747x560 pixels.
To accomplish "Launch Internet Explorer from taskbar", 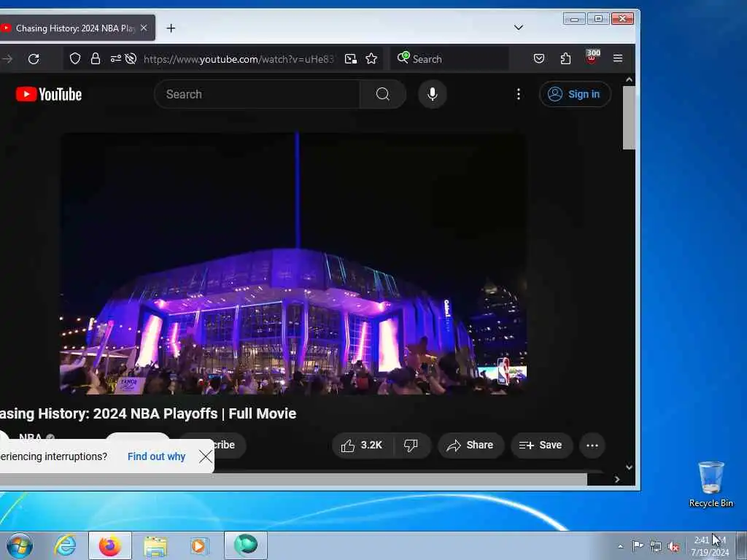I will pos(65,545).
